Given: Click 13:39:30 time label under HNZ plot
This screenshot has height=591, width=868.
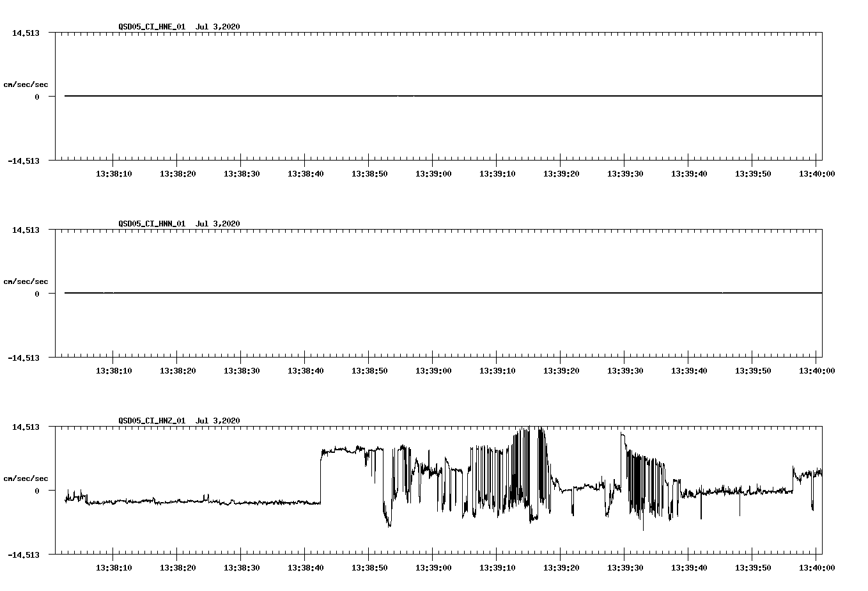Looking at the screenshot, I should [x=625, y=567].
